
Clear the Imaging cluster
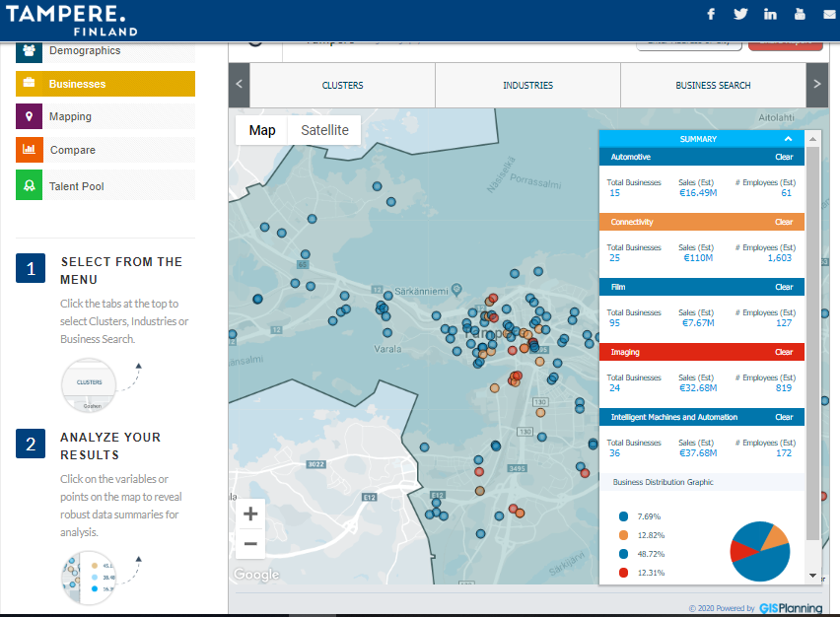[x=784, y=352]
